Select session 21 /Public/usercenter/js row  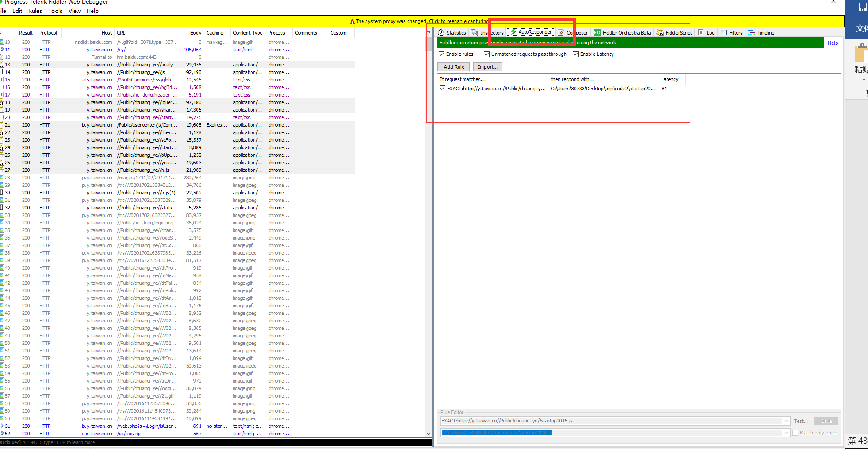[x=177, y=125]
